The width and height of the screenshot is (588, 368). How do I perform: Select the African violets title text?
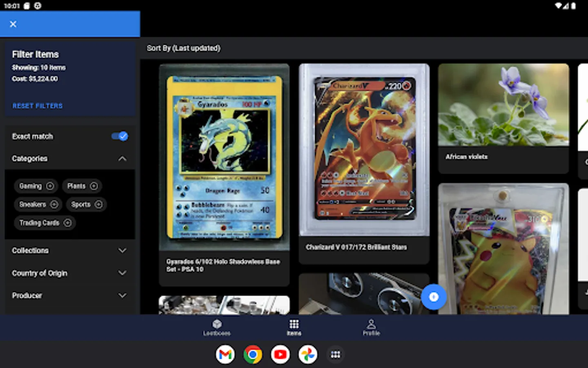[x=466, y=157]
